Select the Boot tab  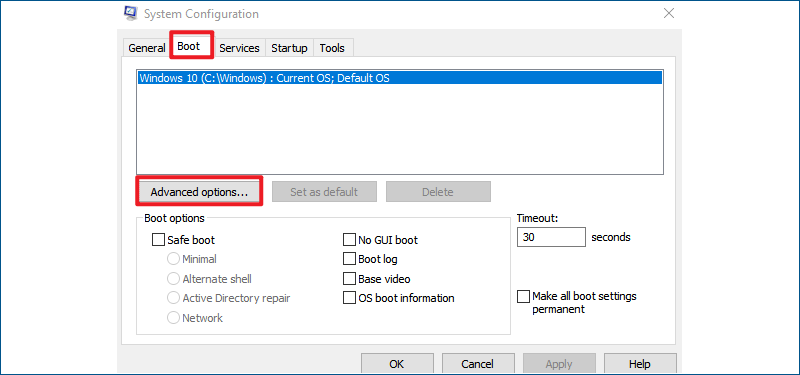[192, 46]
